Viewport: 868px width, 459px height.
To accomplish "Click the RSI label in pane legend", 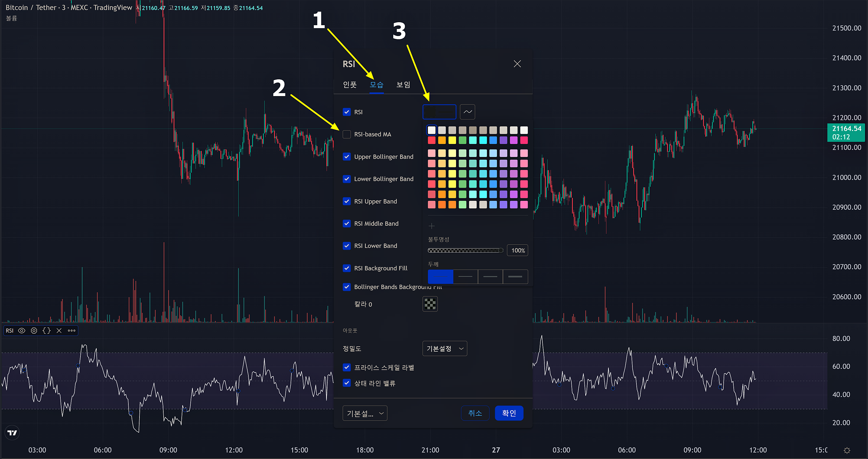I will tap(9, 331).
